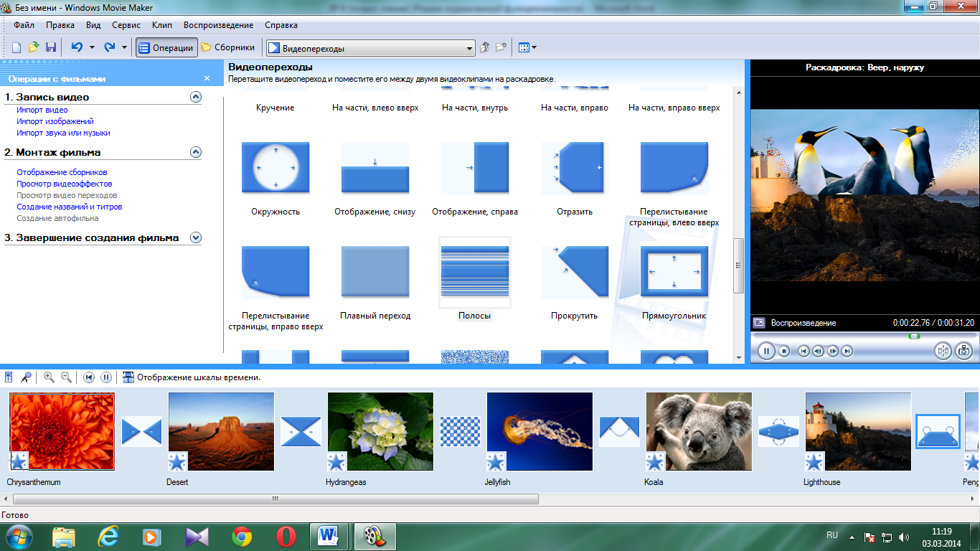Zoom in on the storyboard
Viewport: 980px width, 551px height.
click(x=49, y=377)
